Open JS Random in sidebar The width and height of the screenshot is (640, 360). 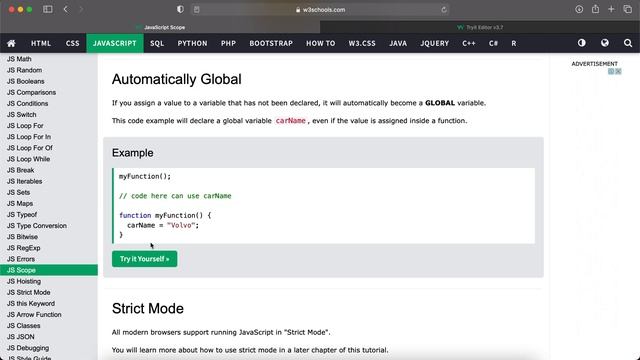point(49,70)
